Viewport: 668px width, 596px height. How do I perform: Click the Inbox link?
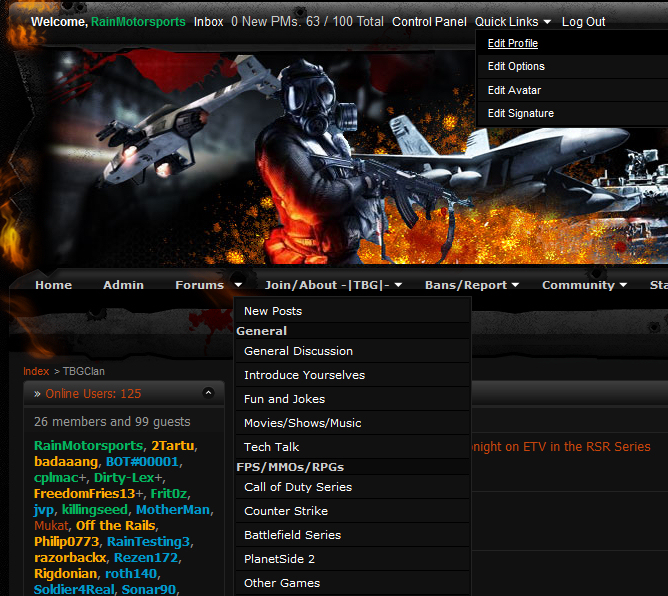(208, 22)
